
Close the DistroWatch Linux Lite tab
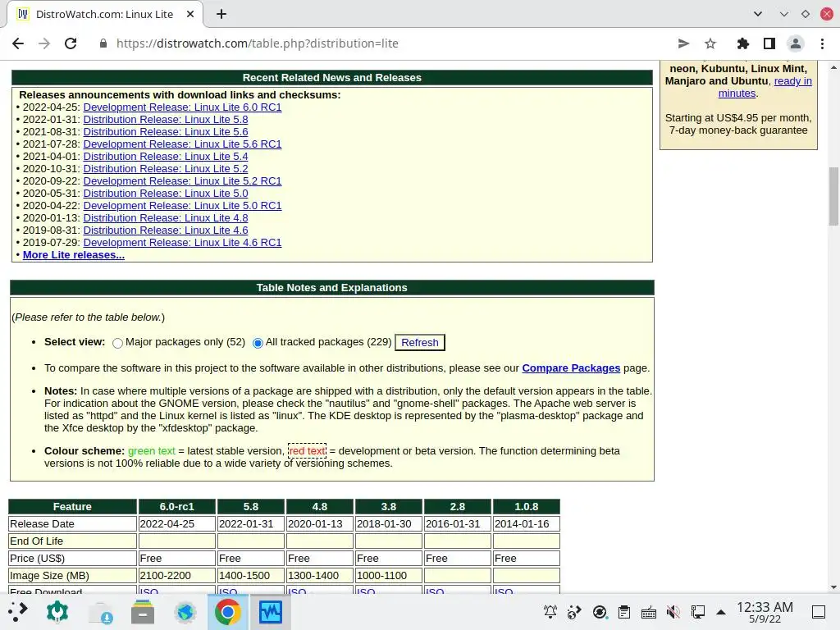coord(190,15)
